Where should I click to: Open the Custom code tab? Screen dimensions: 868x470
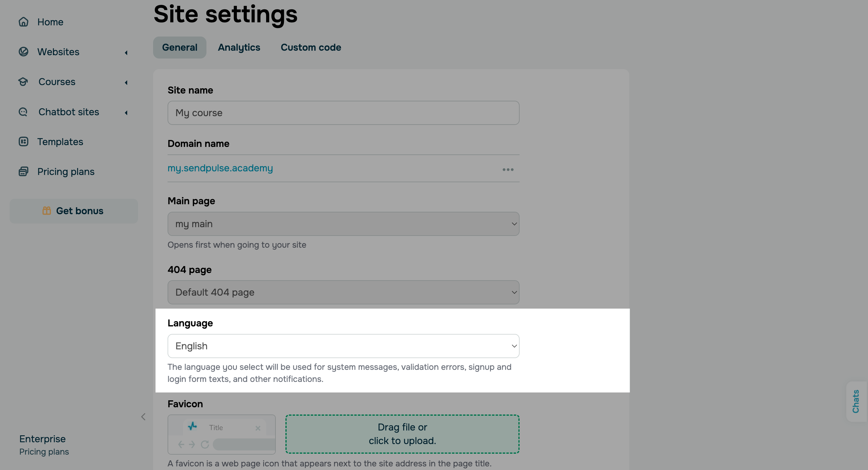(311, 47)
